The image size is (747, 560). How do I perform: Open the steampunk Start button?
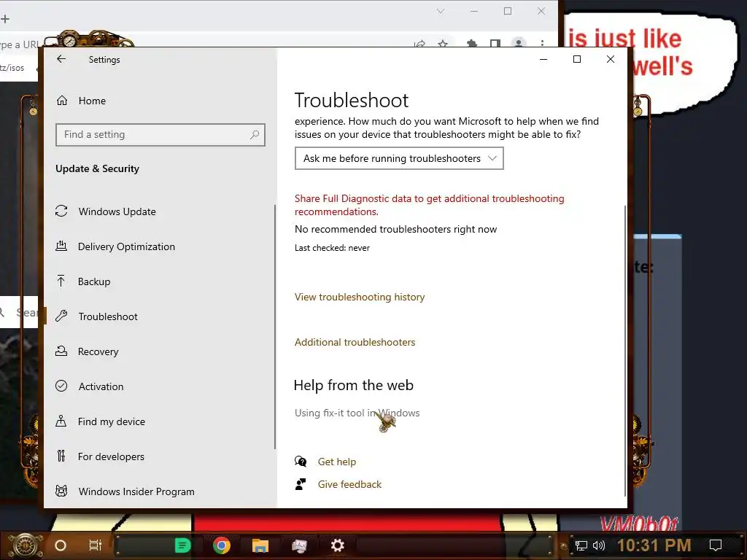tap(25, 545)
